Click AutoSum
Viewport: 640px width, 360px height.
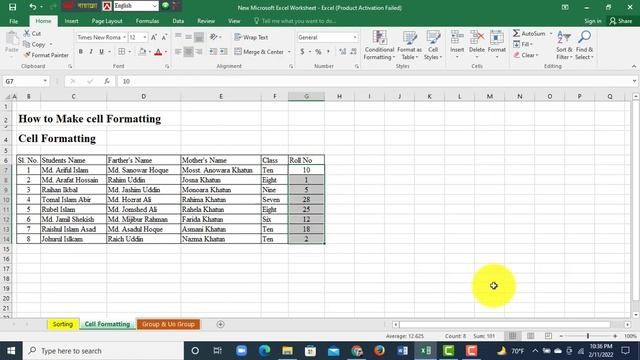[529, 33]
